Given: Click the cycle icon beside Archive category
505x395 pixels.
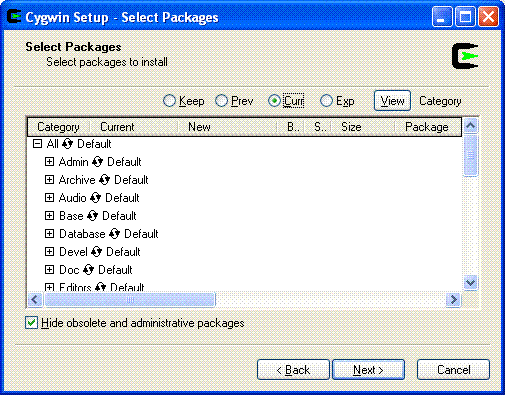Looking at the screenshot, I should (104, 180).
